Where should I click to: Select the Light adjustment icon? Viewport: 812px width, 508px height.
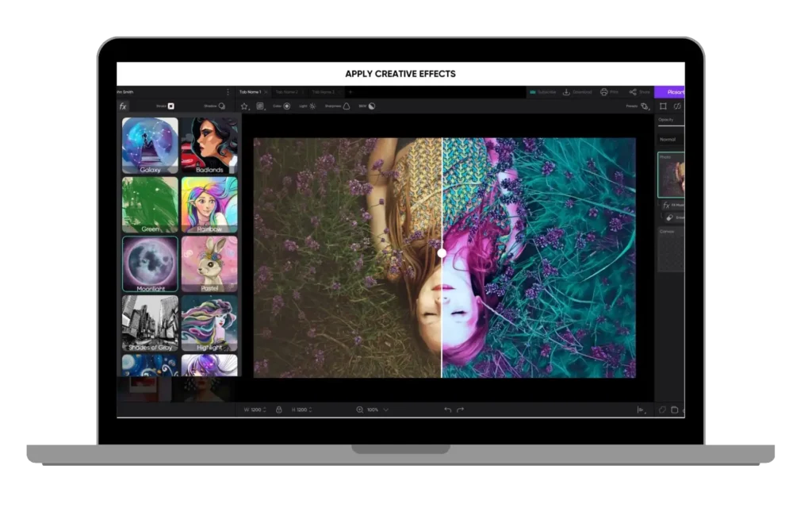click(312, 106)
